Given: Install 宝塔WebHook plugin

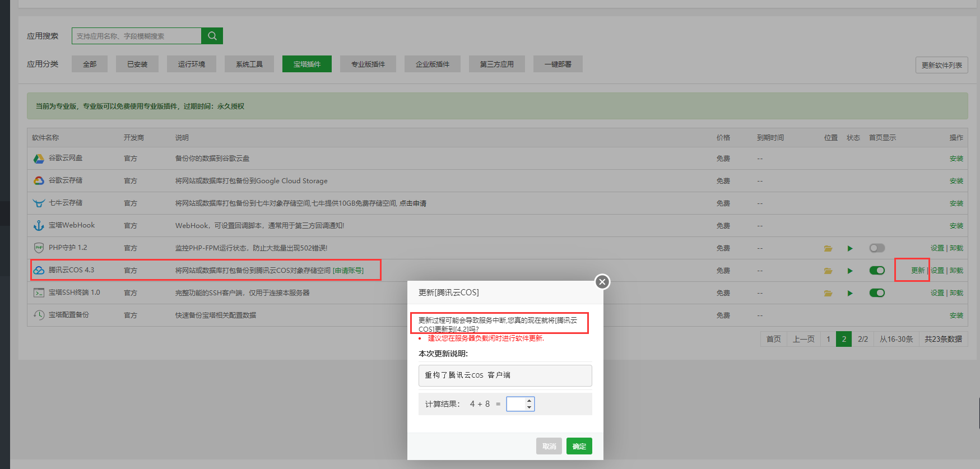Looking at the screenshot, I should point(956,226).
